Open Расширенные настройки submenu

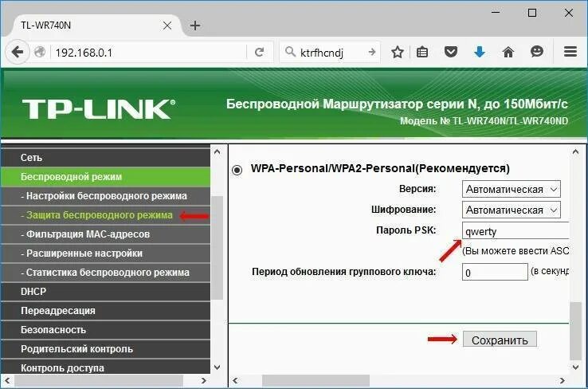105,253
